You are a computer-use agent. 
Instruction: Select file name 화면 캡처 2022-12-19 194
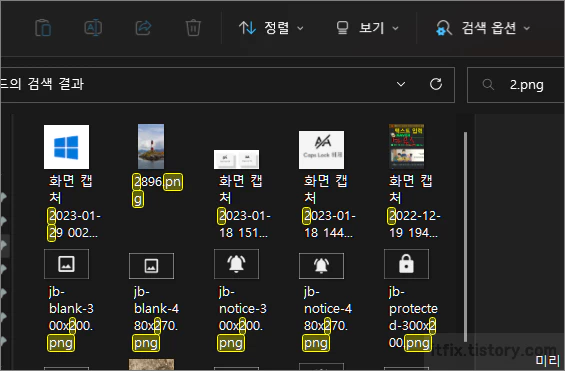pos(414,207)
